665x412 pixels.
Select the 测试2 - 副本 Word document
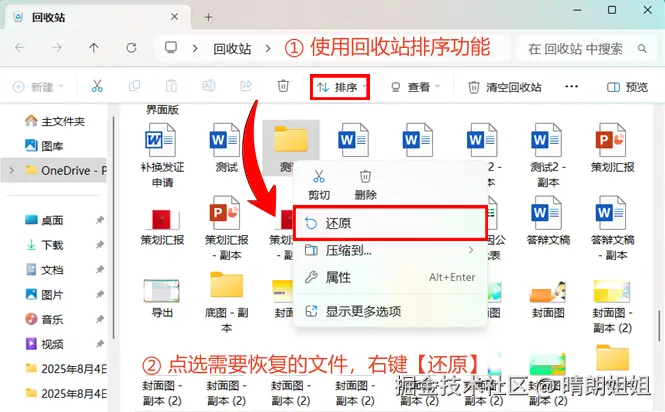pos(548,155)
